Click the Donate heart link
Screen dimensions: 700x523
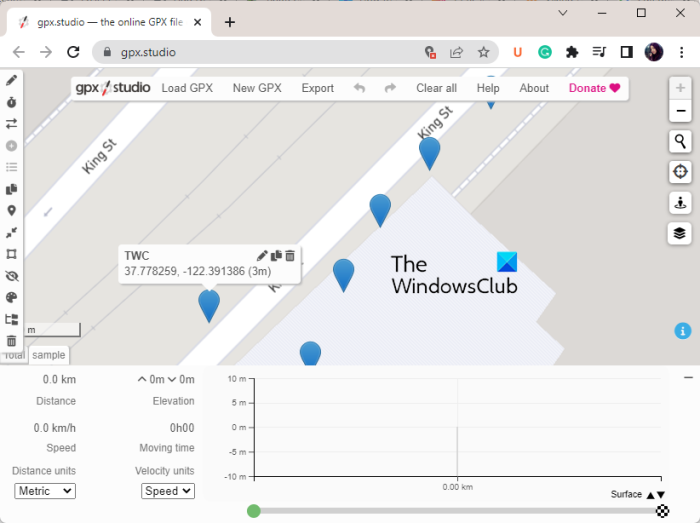594,88
